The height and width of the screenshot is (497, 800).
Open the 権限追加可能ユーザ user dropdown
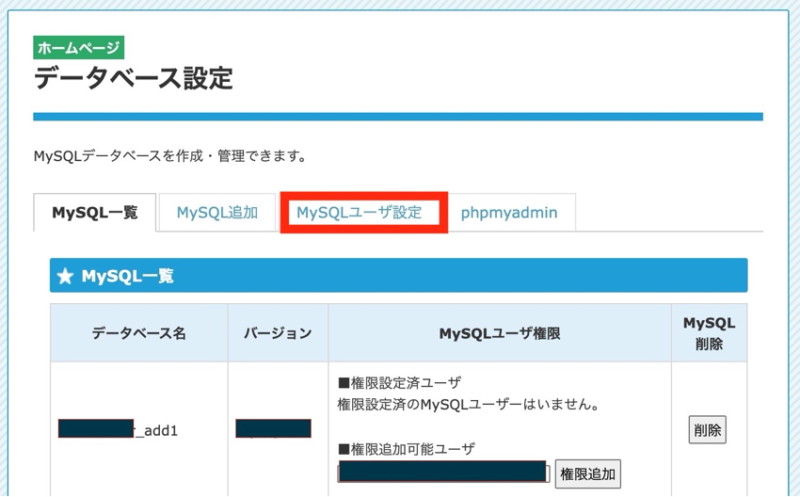click(x=444, y=472)
